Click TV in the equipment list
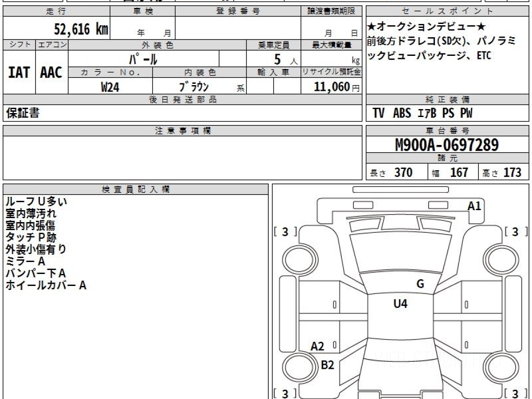The image size is (532, 399). click(378, 113)
